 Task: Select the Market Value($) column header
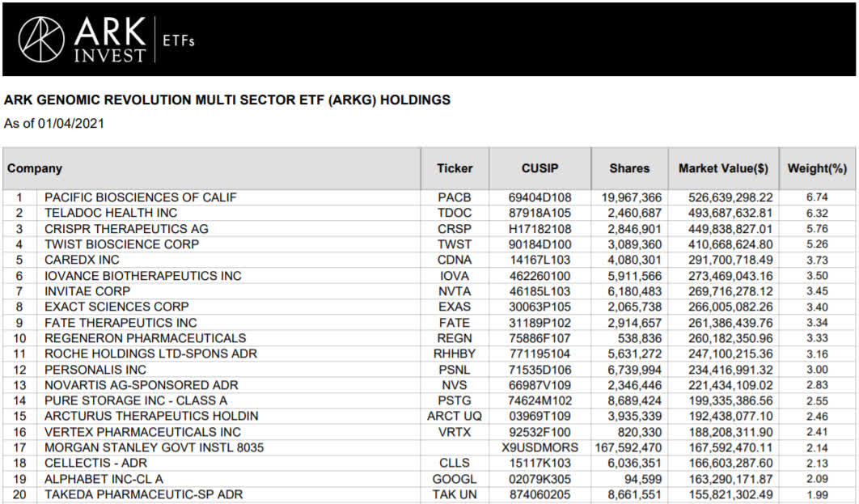coord(723,169)
